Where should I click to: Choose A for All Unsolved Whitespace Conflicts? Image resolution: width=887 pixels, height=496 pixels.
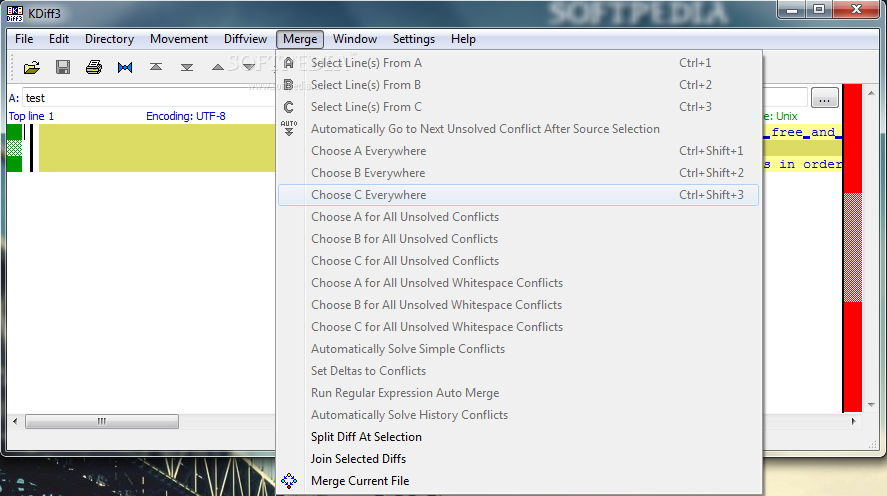[518, 283]
